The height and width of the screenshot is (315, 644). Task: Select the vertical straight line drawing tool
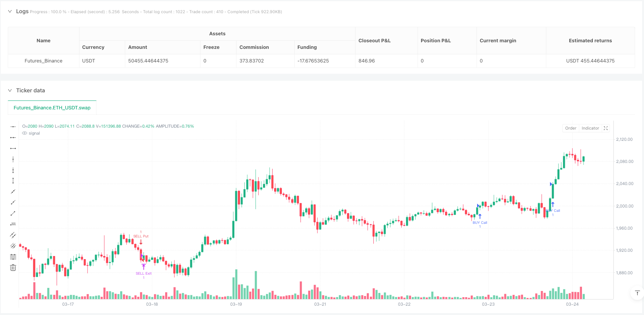[x=13, y=159]
